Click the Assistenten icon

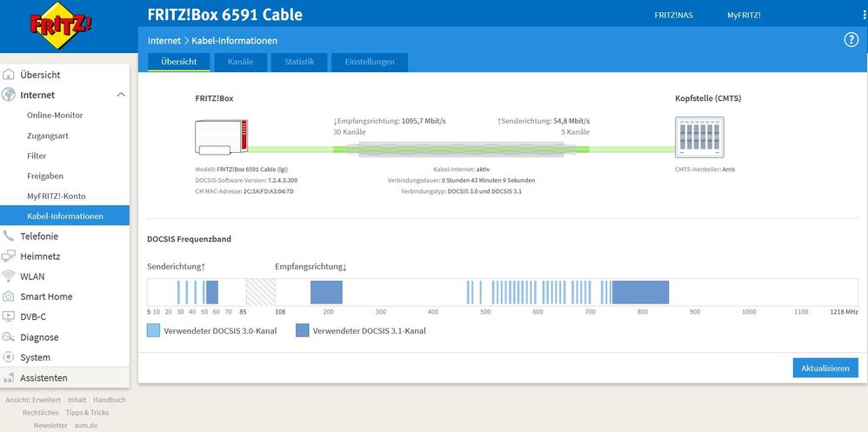(9, 378)
